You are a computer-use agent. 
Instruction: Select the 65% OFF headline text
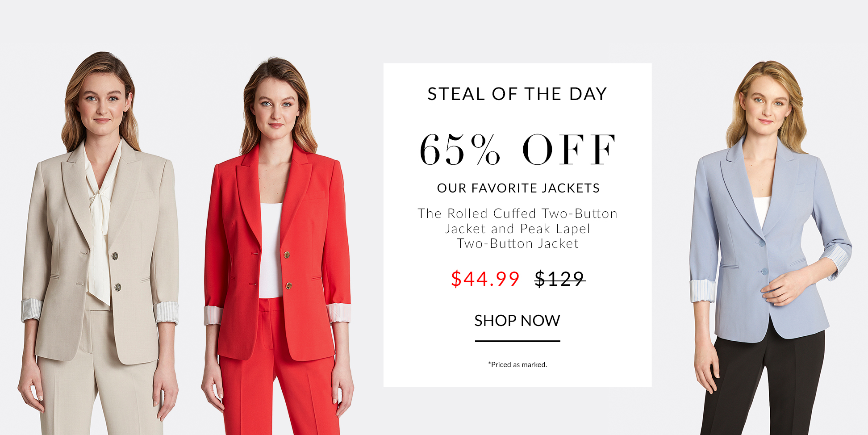coord(517,150)
